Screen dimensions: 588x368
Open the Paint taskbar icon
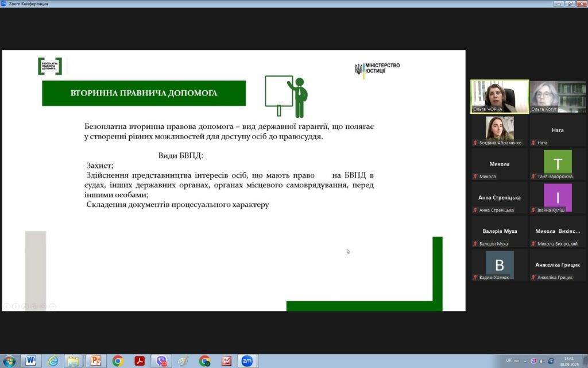pyautogui.click(x=183, y=361)
